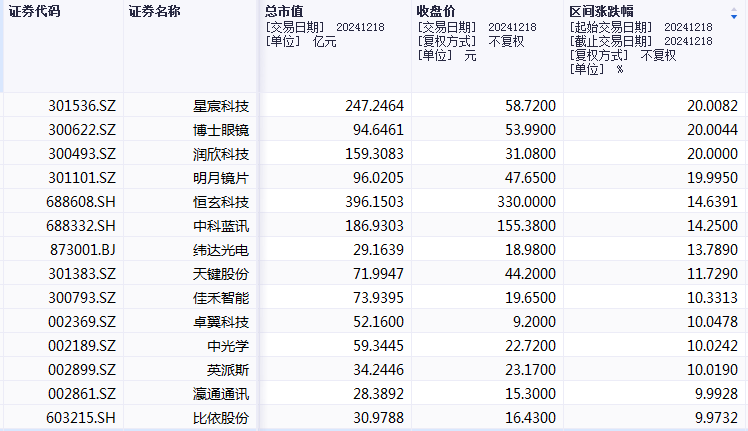Click closing price 9.2000
This screenshot has width=748, height=431.
tap(534, 322)
